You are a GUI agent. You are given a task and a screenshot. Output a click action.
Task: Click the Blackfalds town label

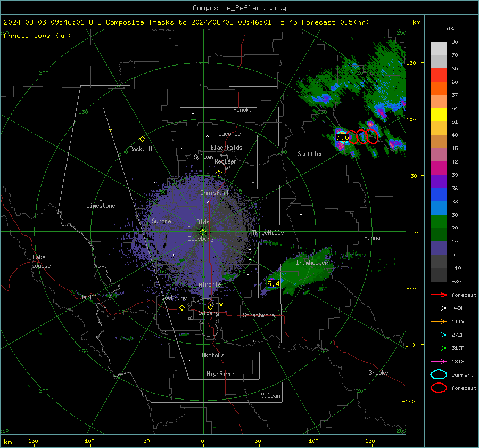(x=226, y=148)
